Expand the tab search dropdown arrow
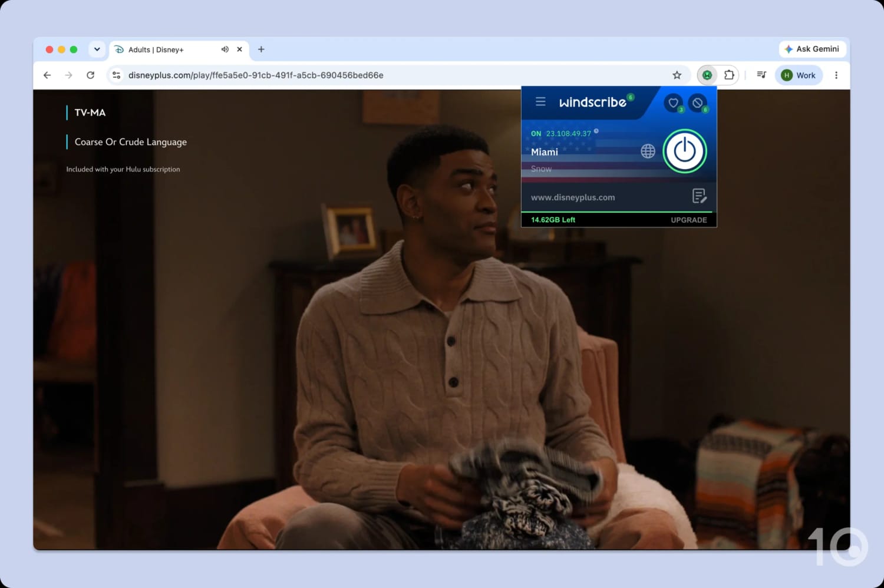884x588 pixels. [x=97, y=49]
